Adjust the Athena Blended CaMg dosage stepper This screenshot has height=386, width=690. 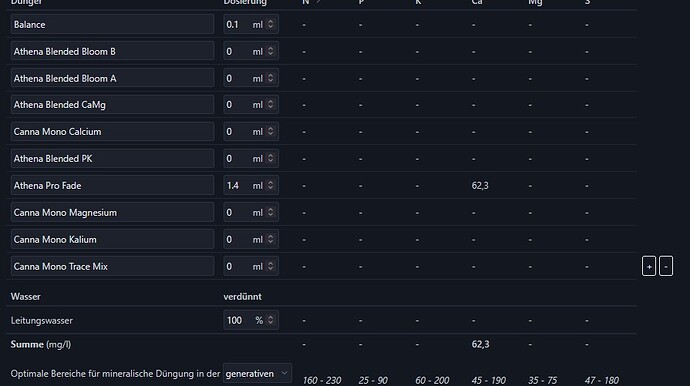click(271, 104)
